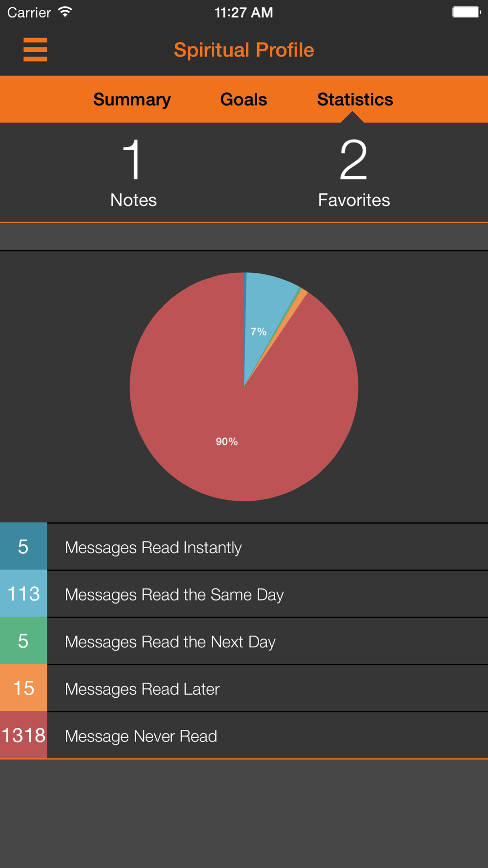Image resolution: width=488 pixels, height=868 pixels.
Task: Open Message Never Read row
Action: point(244,736)
